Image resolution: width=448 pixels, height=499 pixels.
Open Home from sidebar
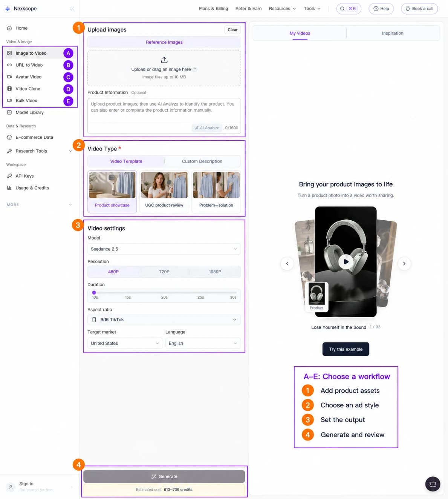(21, 28)
